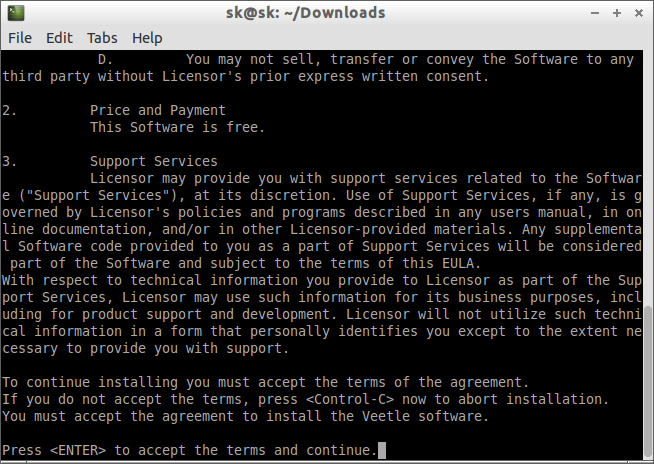
Task: Click the vertical scrollbar thumb
Action: (648, 382)
